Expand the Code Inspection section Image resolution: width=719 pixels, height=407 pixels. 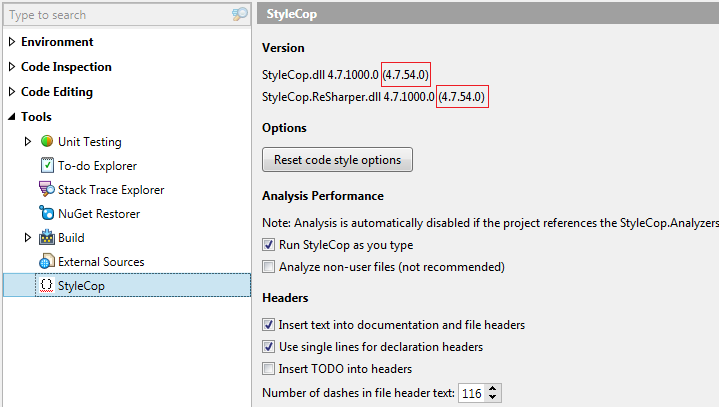click(x=12, y=67)
